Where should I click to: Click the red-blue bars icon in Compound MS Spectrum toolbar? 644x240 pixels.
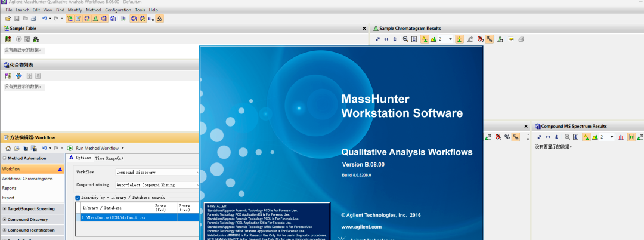coord(621,137)
